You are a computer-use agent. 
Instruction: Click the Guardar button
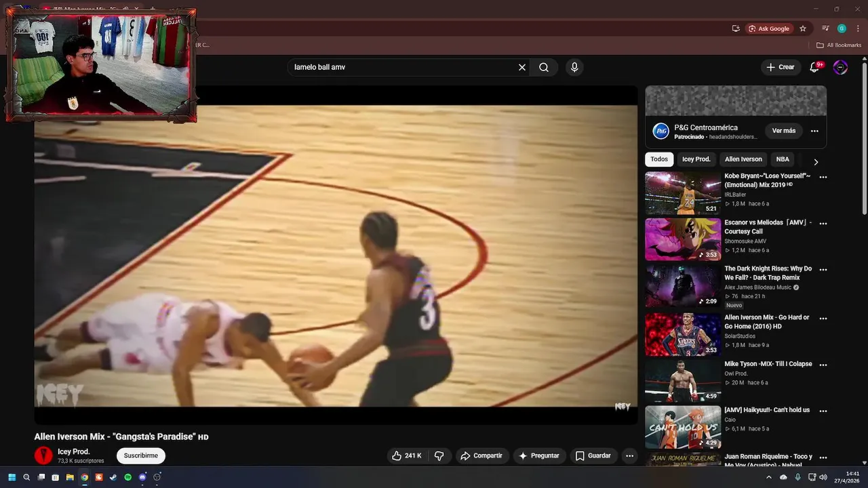tap(593, 455)
